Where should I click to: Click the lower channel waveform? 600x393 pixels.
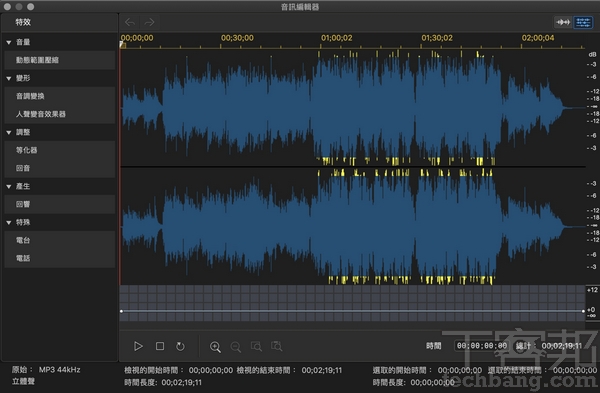tap(352, 227)
